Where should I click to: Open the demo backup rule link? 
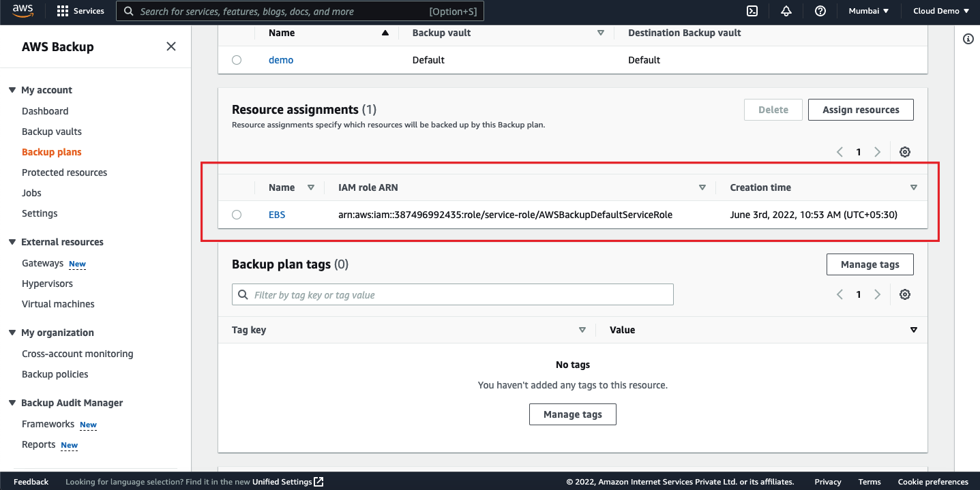tap(281, 60)
